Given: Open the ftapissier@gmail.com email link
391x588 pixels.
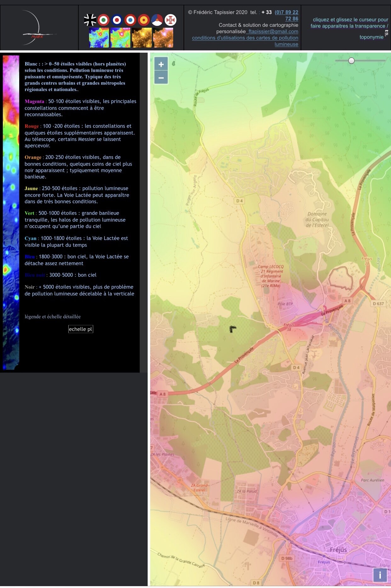Looking at the screenshot, I should [273, 31].
